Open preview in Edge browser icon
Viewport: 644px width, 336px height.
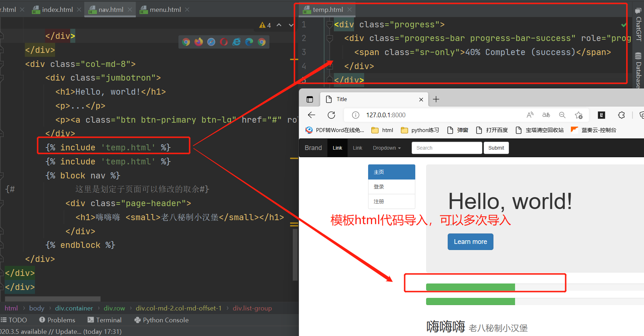click(249, 42)
